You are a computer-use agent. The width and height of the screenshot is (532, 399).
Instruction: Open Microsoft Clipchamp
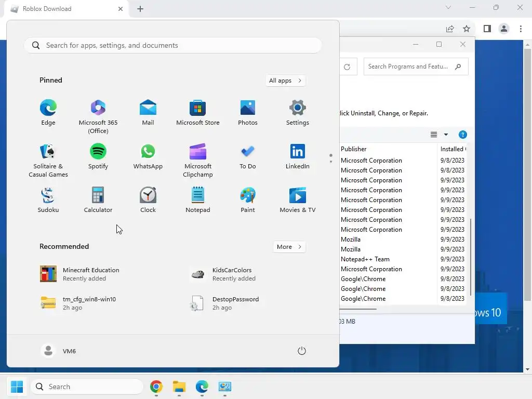coord(198,161)
